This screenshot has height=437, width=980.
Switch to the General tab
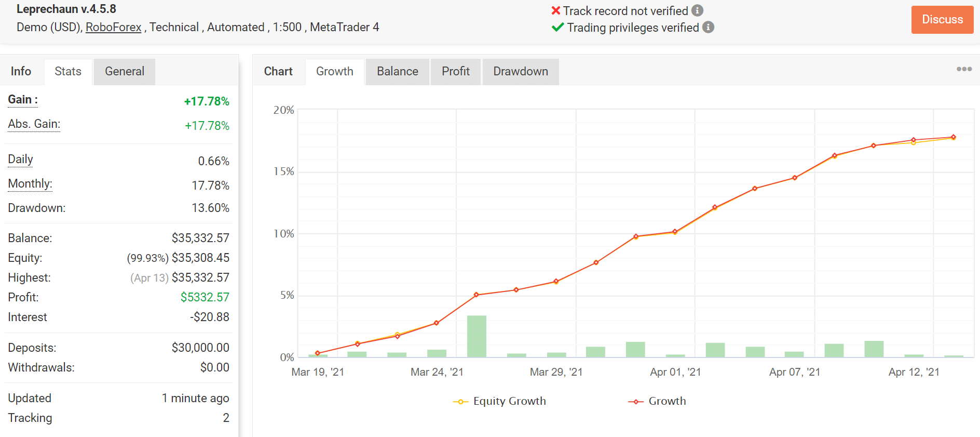(125, 71)
